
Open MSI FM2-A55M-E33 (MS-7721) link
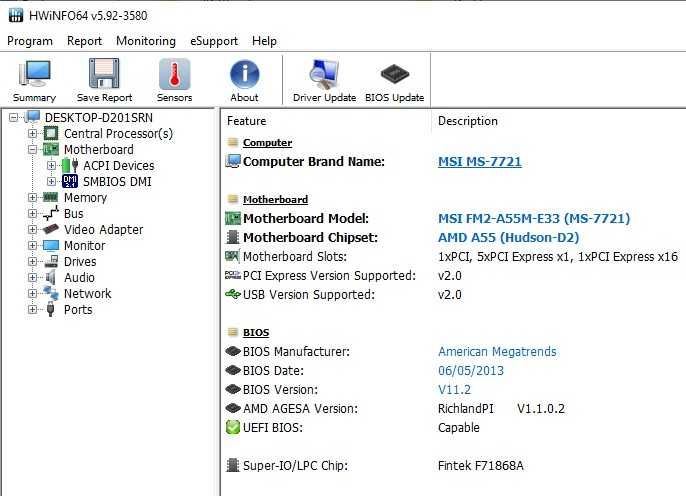534,218
